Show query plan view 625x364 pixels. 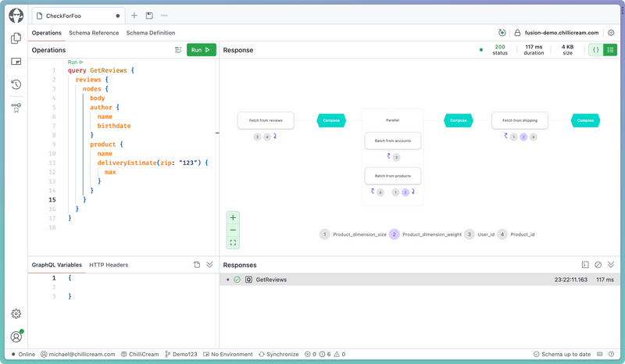[x=610, y=50]
